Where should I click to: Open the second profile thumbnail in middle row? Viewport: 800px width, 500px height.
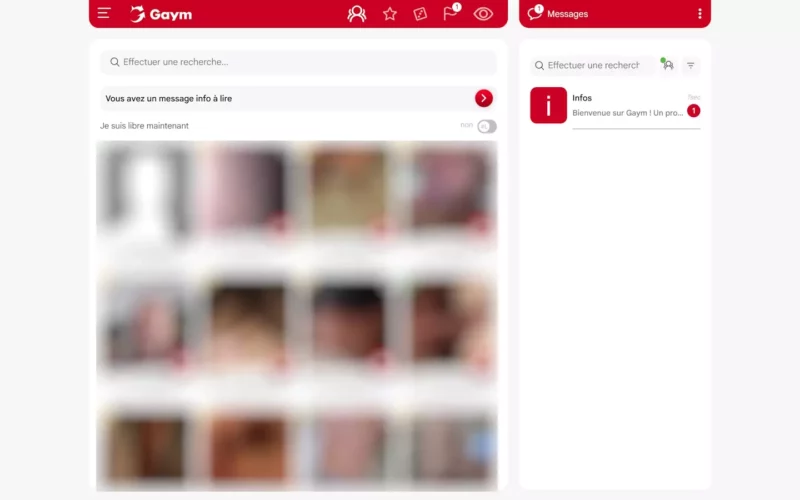tap(247, 324)
